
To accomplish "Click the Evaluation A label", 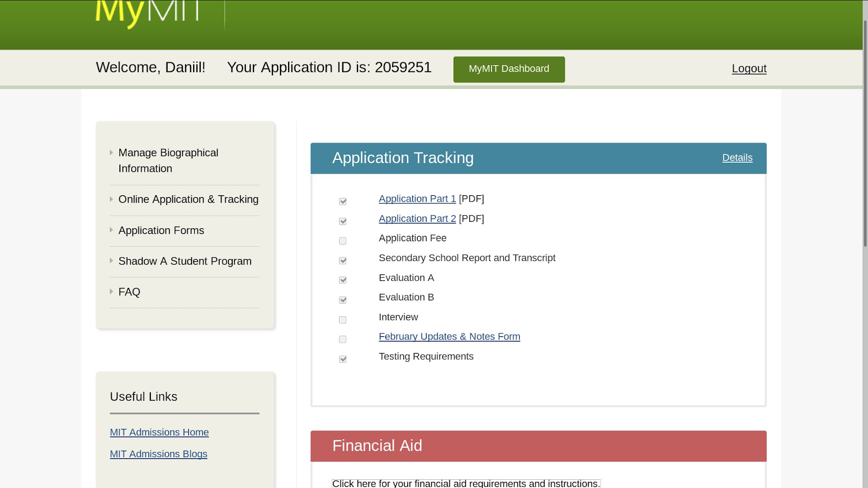I will click(x=406, y=278).
